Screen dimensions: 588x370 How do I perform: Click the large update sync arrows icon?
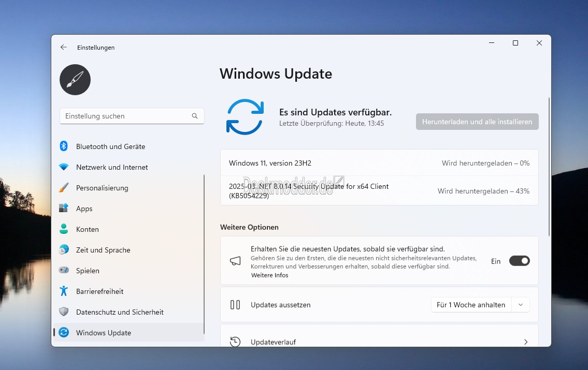tap(245, 117)
